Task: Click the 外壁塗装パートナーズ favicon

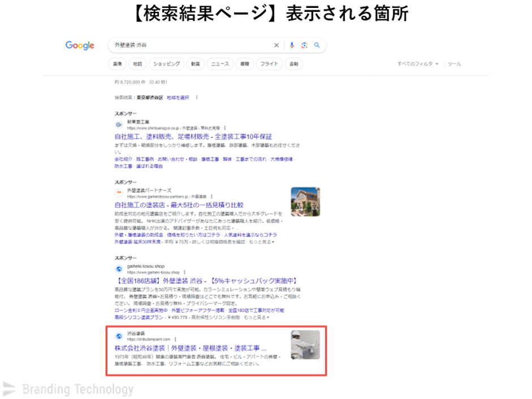Action: tap(119, 193)
